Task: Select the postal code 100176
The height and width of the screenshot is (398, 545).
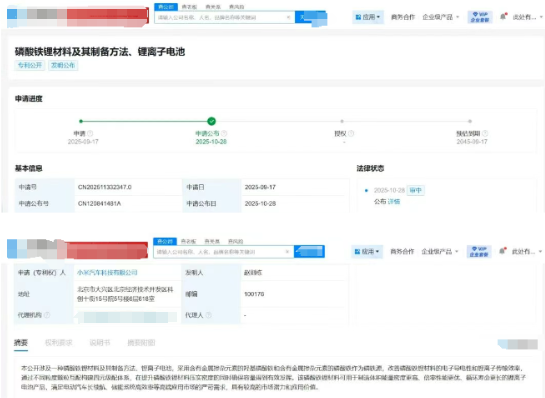Action: pyautogui.click(x=254, y=294)
